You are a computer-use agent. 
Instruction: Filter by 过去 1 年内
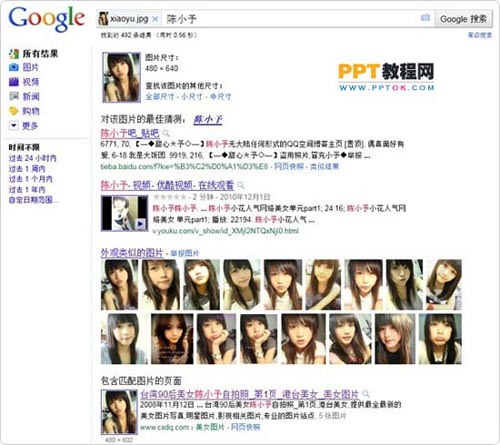pyautogui.click(x=27, y=190)
